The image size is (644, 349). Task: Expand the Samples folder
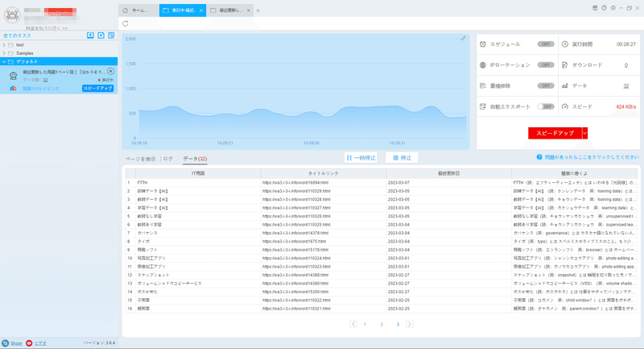(x=4, y=53)
